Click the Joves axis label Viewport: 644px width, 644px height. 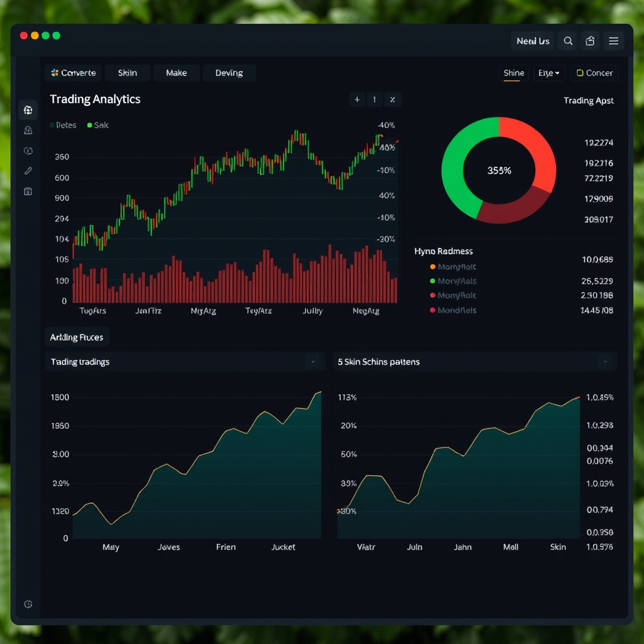tap(169, 547)
